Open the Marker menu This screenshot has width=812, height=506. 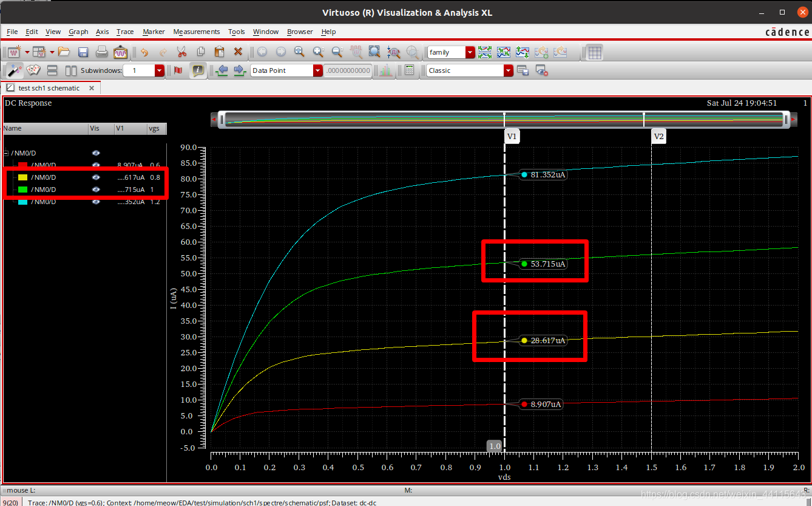pyautogui.click(x=154, y=32)
